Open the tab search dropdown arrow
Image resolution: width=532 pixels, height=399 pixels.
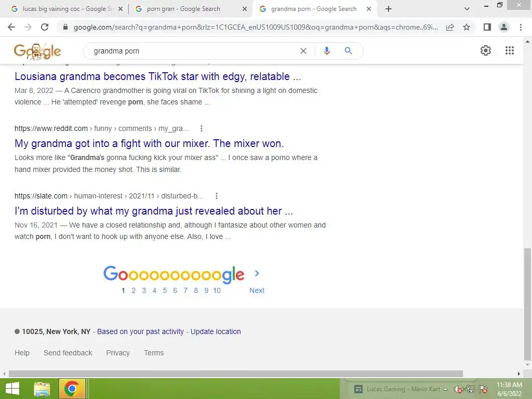point(467,9)
